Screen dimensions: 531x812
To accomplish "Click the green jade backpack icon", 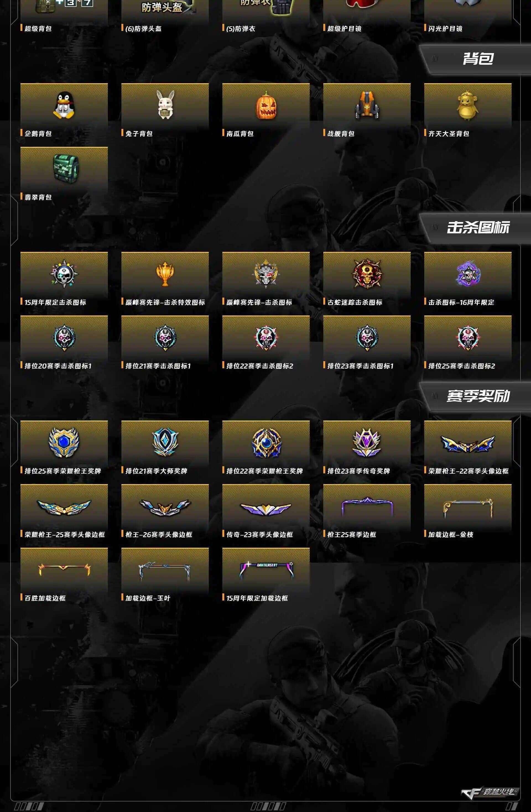I will point(66,169).
